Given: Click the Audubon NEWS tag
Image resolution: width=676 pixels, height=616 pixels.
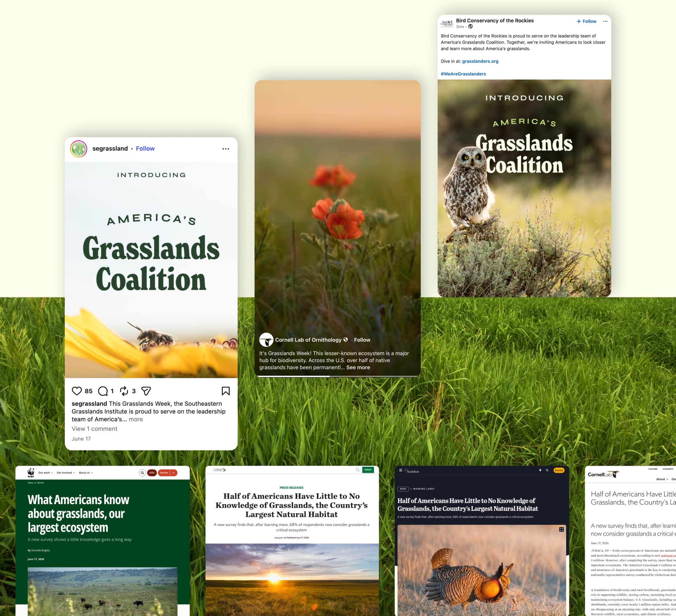Looking at the screenshot, I should coord(403,489).
